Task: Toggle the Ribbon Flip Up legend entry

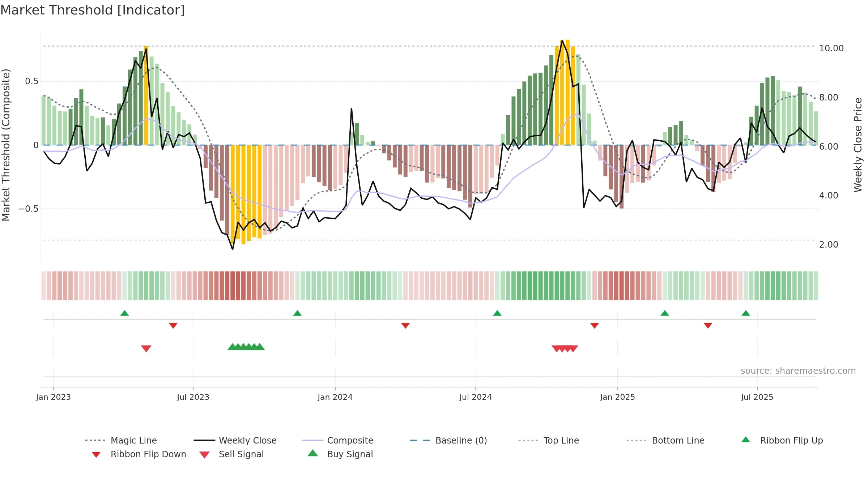Action: pos(782,440)
